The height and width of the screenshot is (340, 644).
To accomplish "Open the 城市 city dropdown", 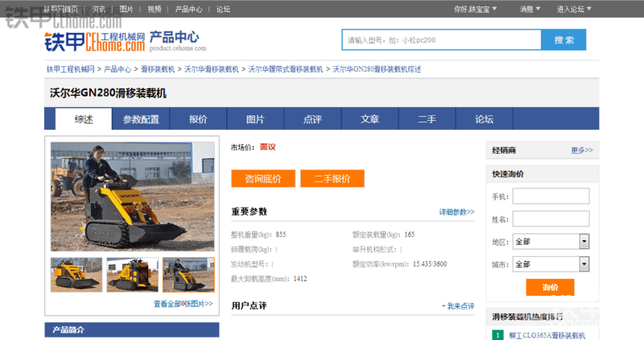I will click(551, 264).
